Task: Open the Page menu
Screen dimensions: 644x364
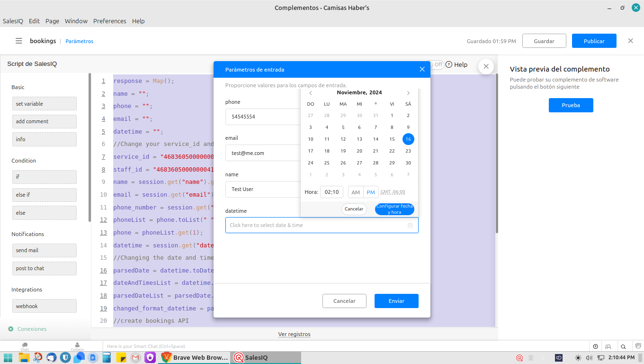Action: click(52, 21)
